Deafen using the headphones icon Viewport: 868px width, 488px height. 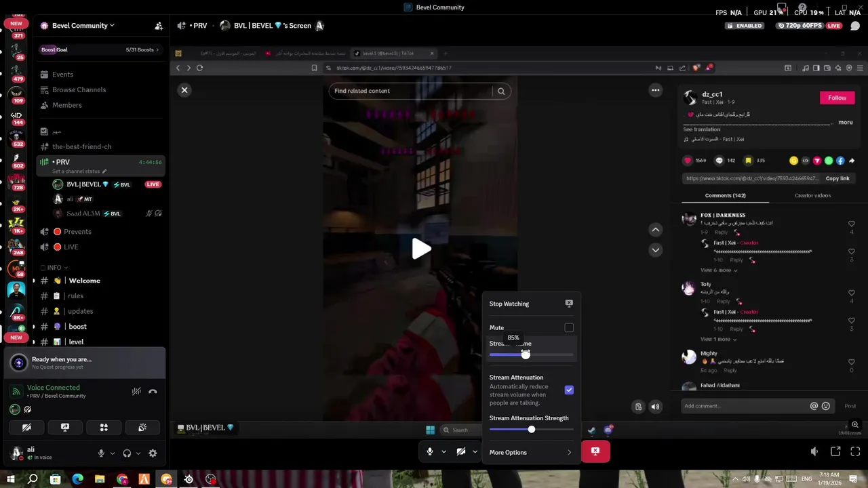(127, 453)
